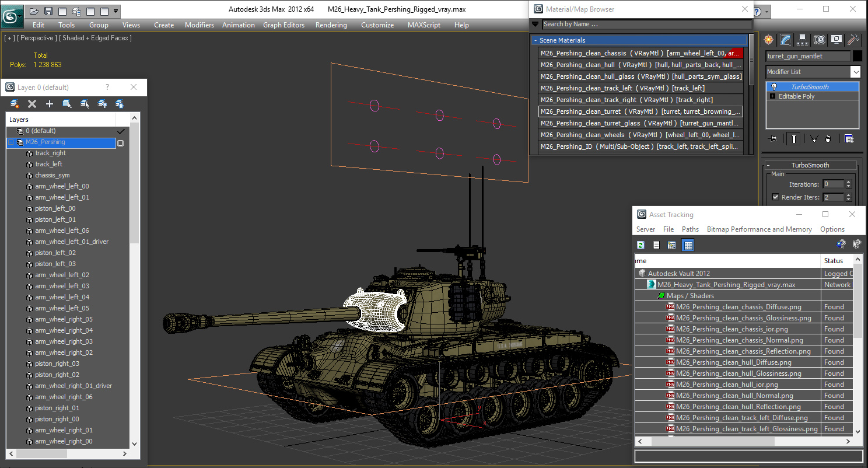The width and height of the screenshot is (868, 468).
Task: Toggle Show End Result icon below modifier stack
Action: 794,139
